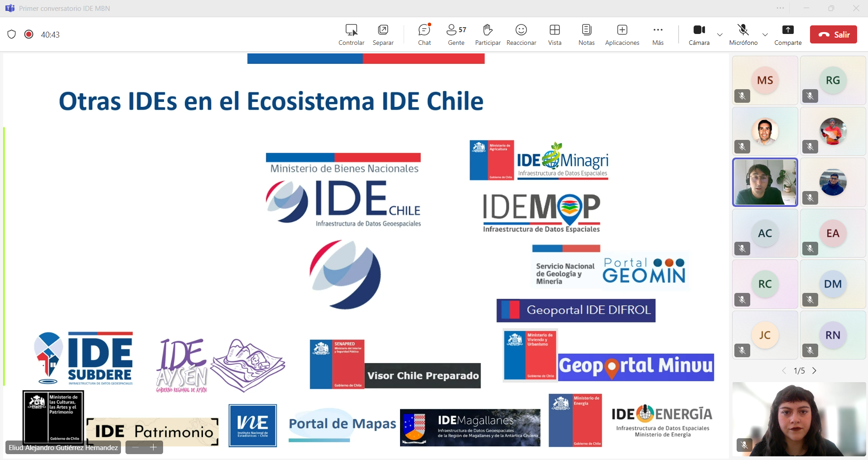Screen dimensions: 868x460
Task: Open the Teams title bar ellipsis menu
Action: [780, 8]
